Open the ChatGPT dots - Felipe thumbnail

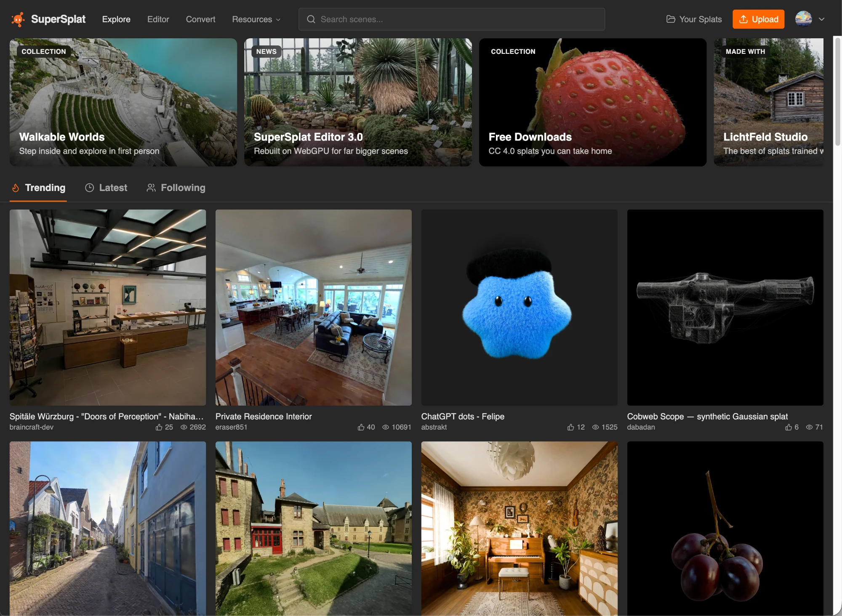coord(520,308)
